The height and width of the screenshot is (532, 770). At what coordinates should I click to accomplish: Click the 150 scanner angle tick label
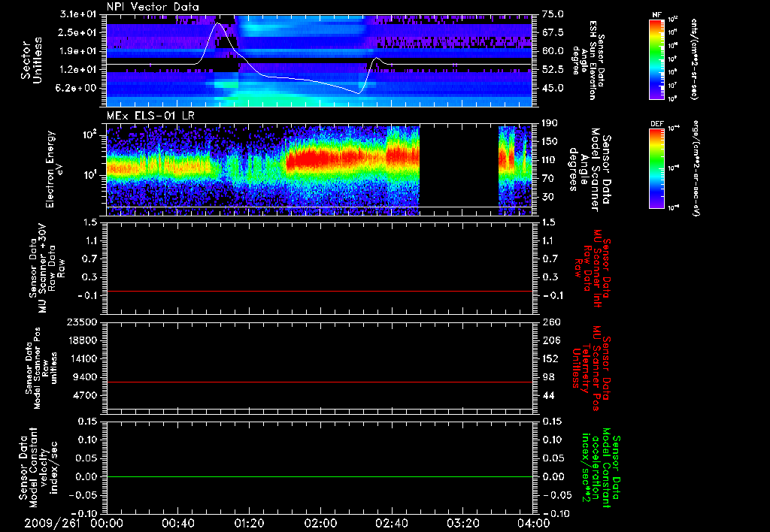coord(550,142)
